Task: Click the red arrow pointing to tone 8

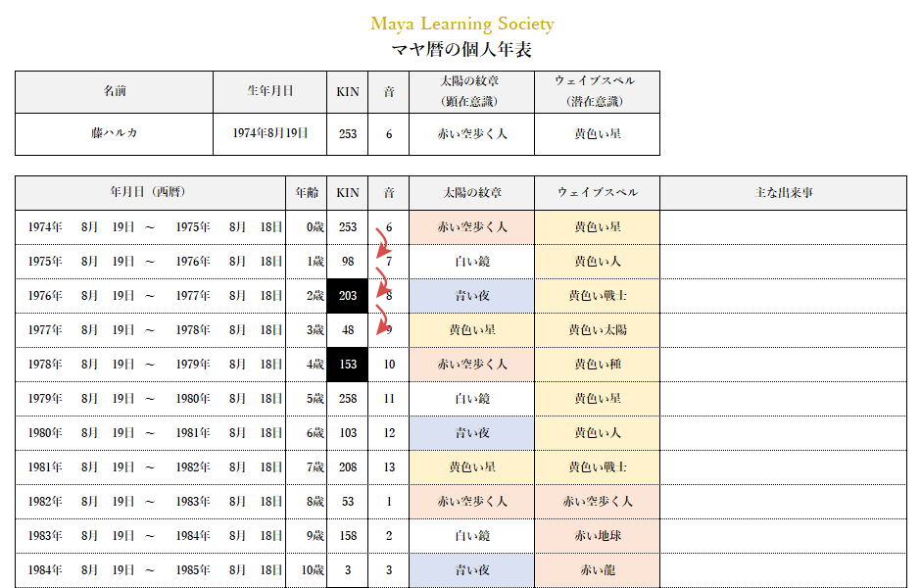Action: click(x=379, y=281)
